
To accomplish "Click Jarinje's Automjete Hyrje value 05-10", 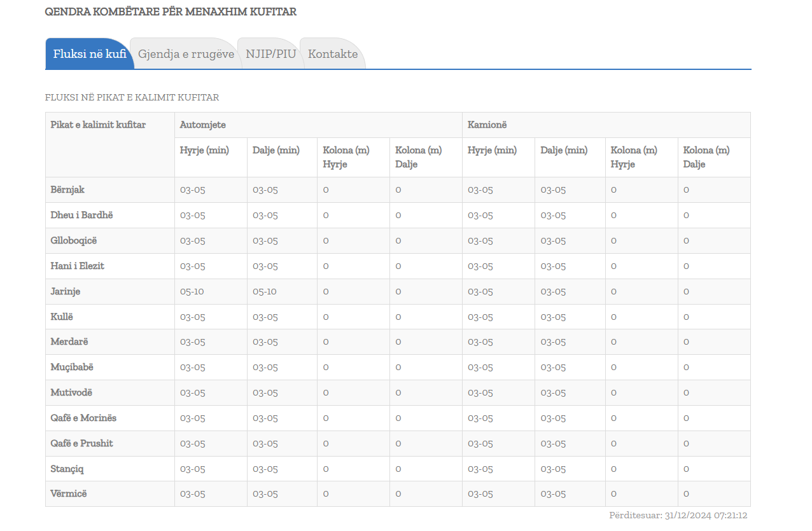I will pos(193,291).
